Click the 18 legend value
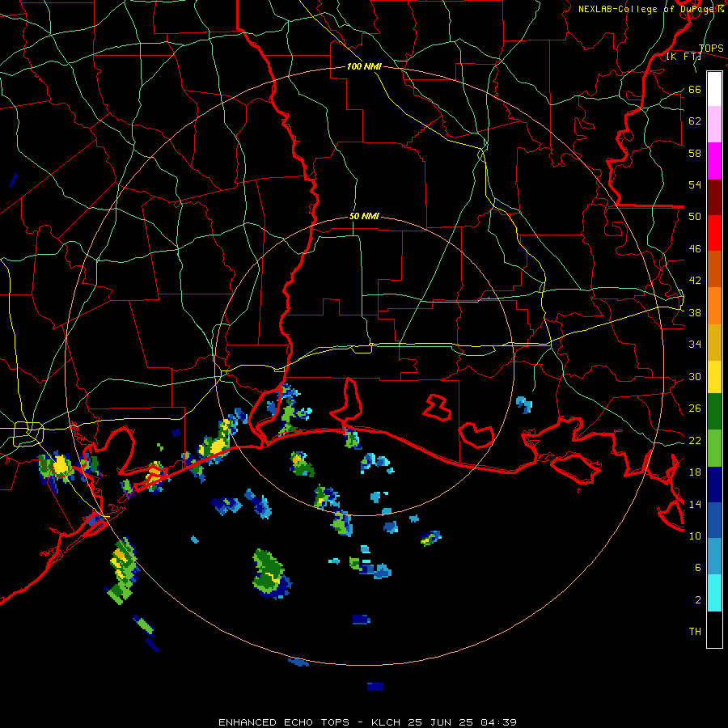 [x=695, y=472]
